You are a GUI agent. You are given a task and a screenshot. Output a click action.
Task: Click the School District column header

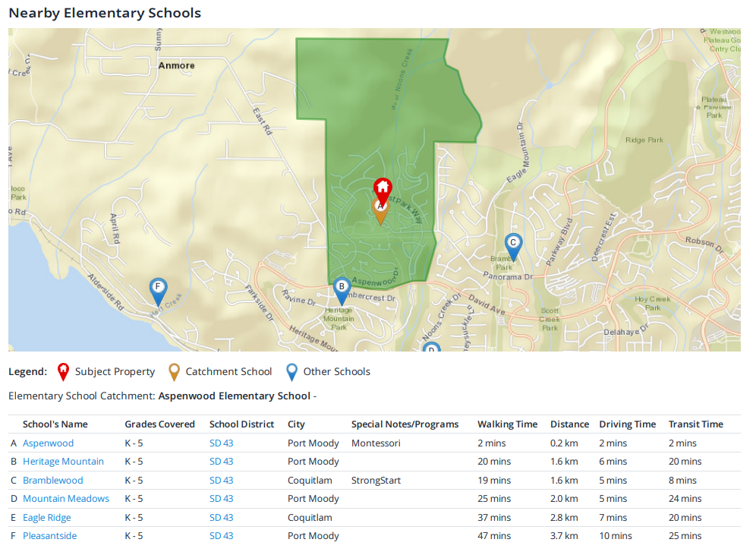point(241,424)
